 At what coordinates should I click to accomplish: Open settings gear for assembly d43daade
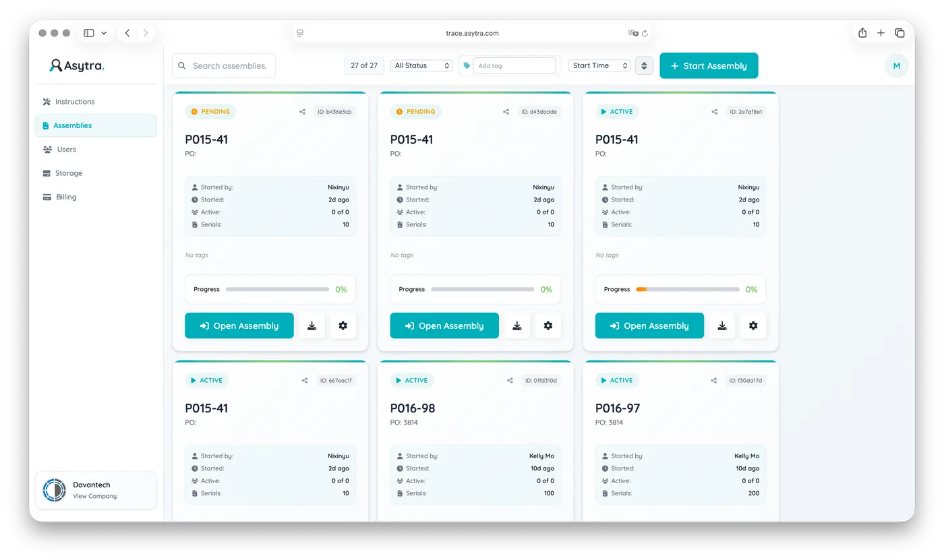point(548,325)
